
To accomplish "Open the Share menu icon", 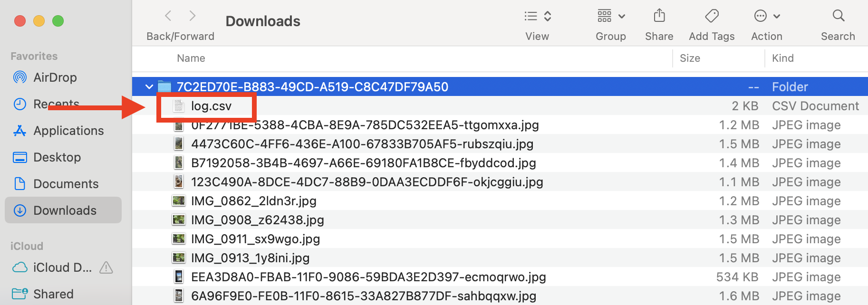I will tap(659, 16).
